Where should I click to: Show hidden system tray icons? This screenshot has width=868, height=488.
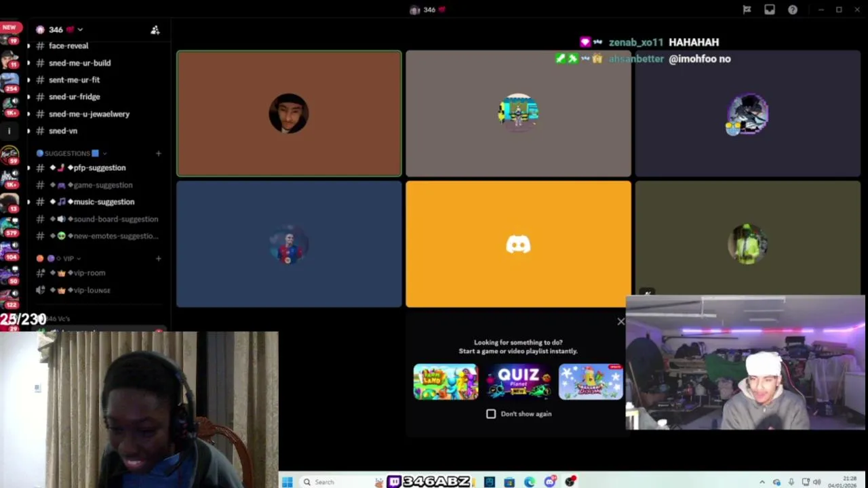click(x=762, y=482)
